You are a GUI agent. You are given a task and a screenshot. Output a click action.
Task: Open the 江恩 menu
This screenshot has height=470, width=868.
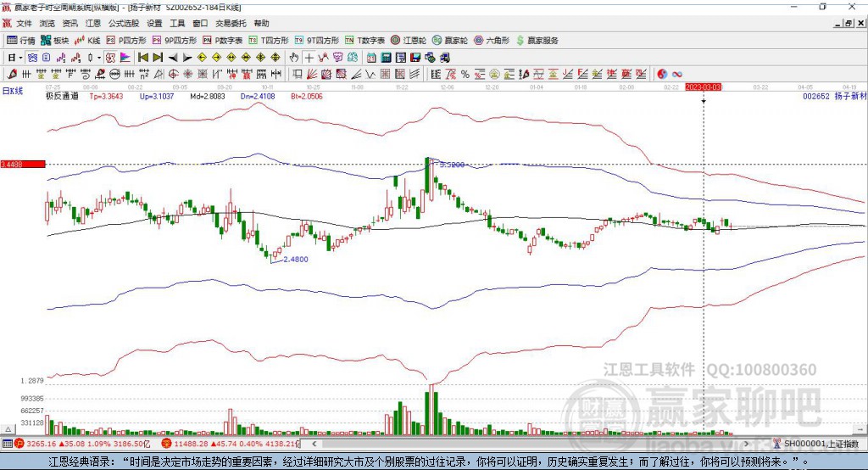pos(93,23)
